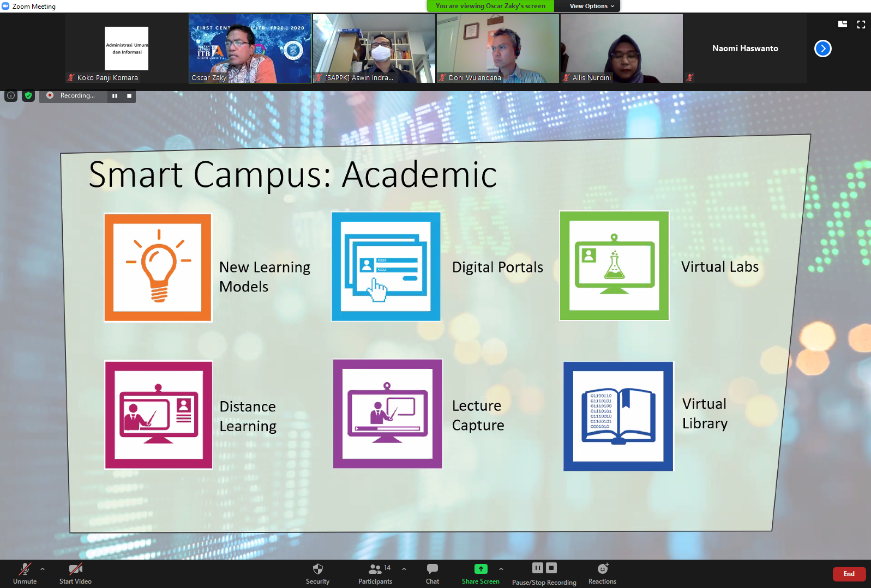This screenshot has height=588, width=871.
Task: Select Oscar Zaky's video thumbnail
Action: point(250,49)
